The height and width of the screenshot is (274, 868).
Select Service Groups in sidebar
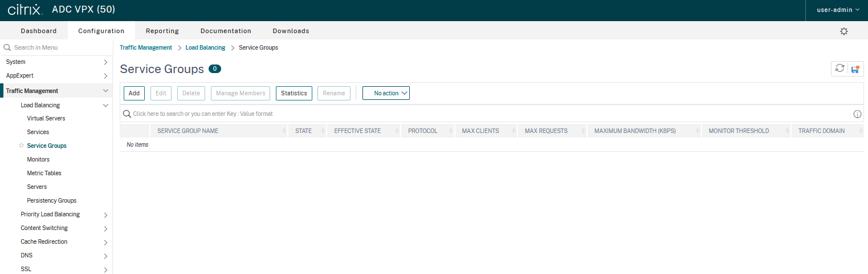click(47, 146)
